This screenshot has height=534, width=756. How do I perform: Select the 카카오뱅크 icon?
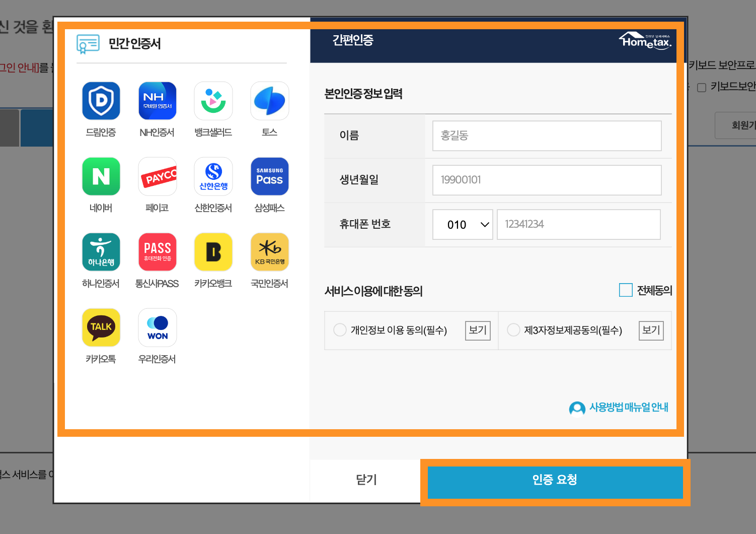pyautogui.click(x=213, y=252)
